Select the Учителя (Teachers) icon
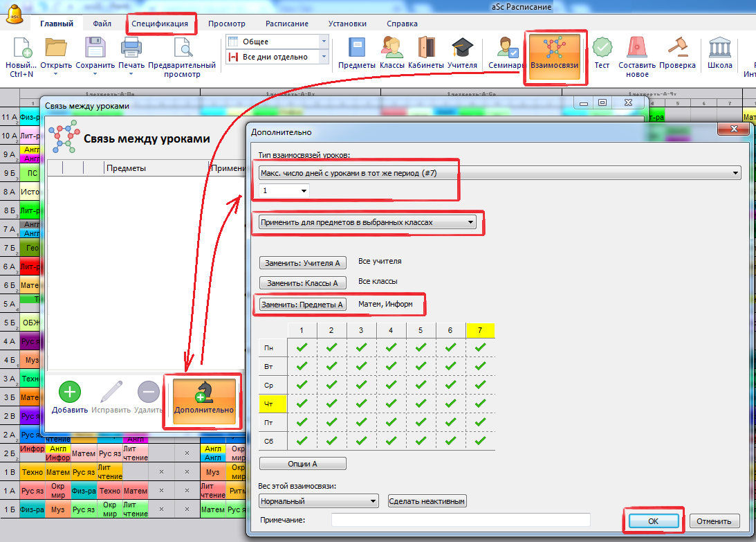Viewport: 756px width, 542px height. point(462,53)
